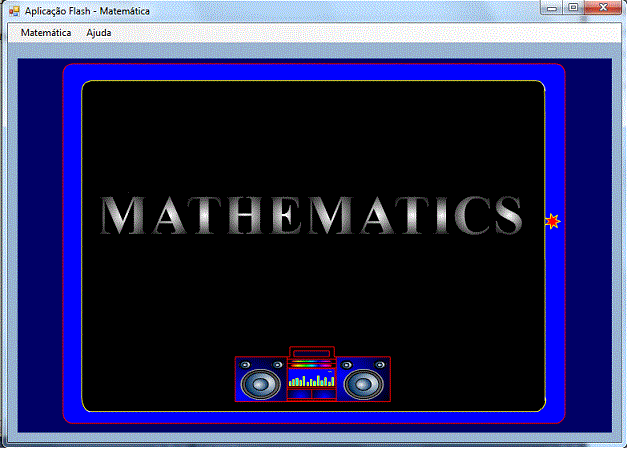
Task: Click the boombox radio graphic
Action: pos(312,374)
